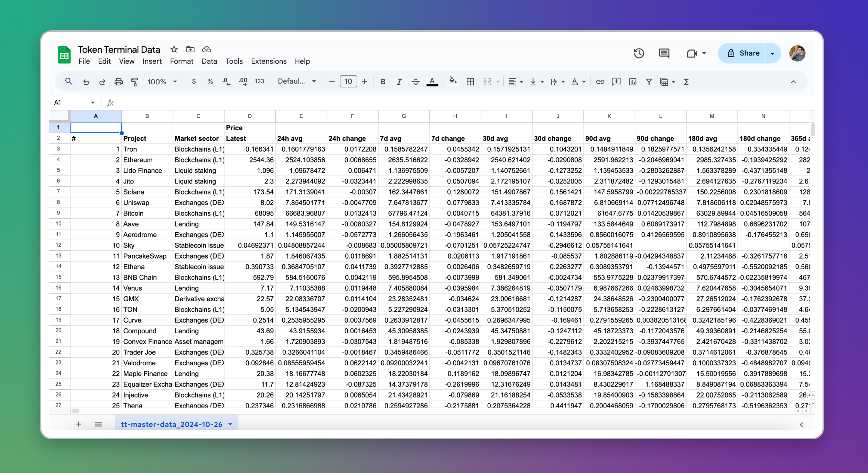Select column D header
Viewport: 868px width, 473px height.
point(250,116)
